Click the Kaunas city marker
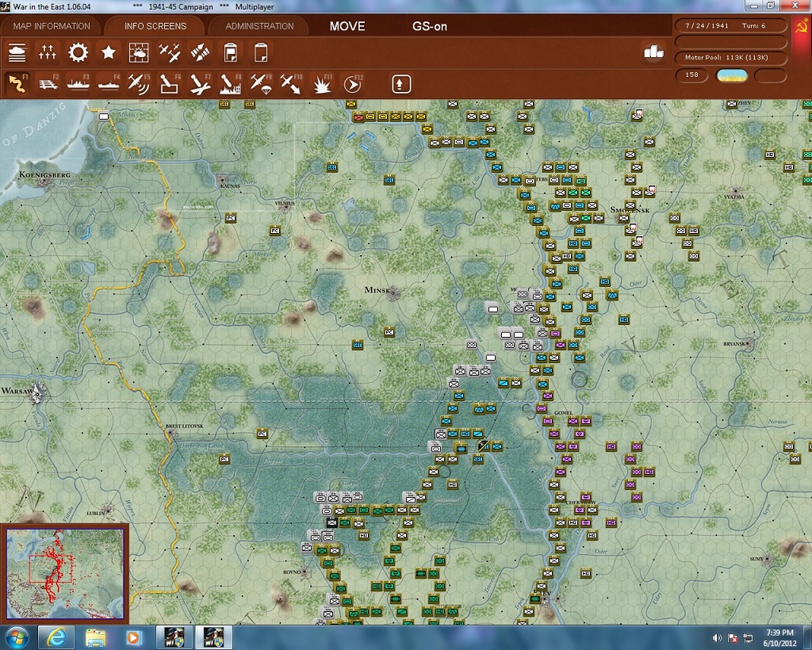This screenshot has width=812, height=650. click(223, 179)
